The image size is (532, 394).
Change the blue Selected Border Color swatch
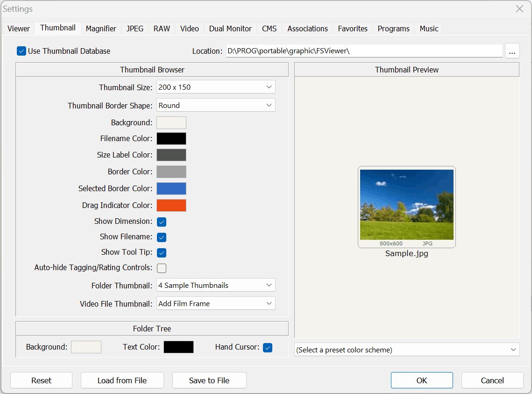[x=171, y=189]
